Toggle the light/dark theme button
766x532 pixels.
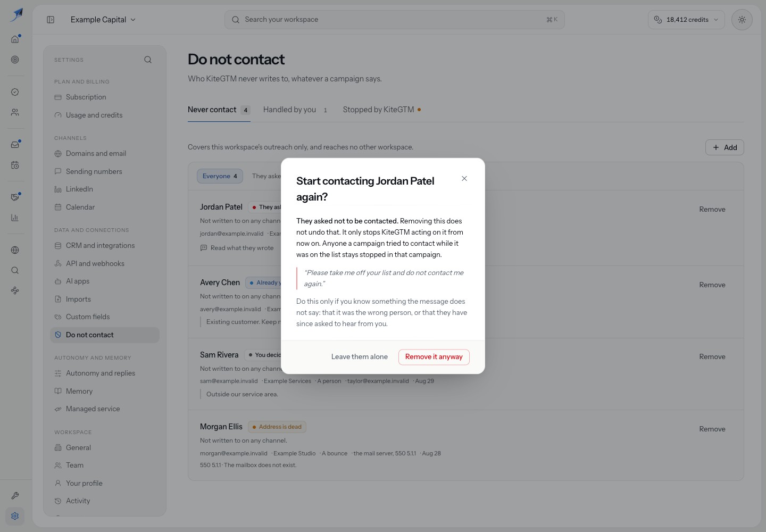pos(742,20)
